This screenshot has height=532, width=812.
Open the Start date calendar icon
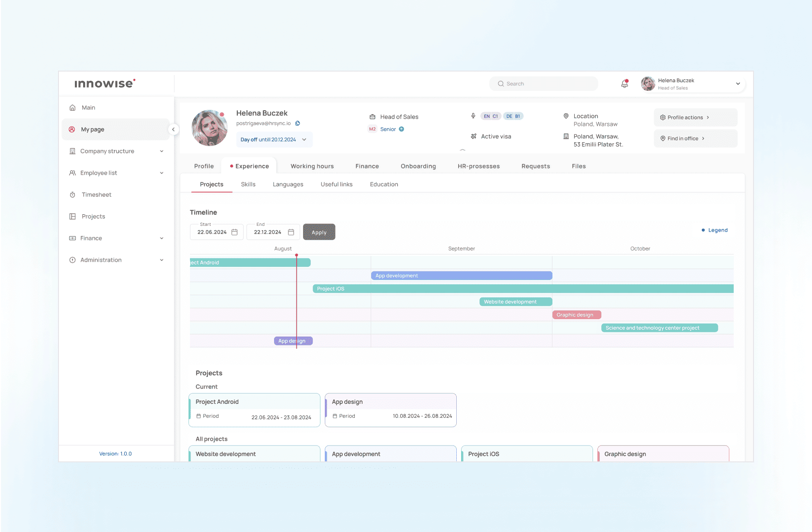click(234, 232)
